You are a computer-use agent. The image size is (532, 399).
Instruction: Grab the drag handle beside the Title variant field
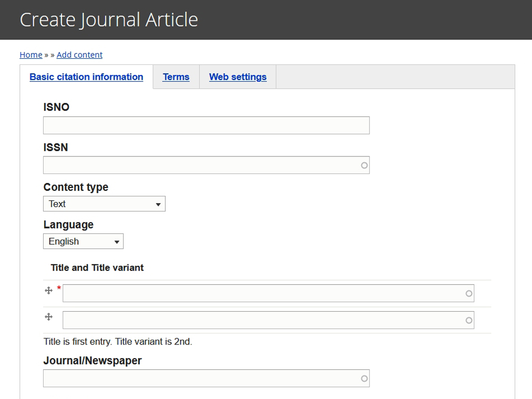tap(49, 317)
